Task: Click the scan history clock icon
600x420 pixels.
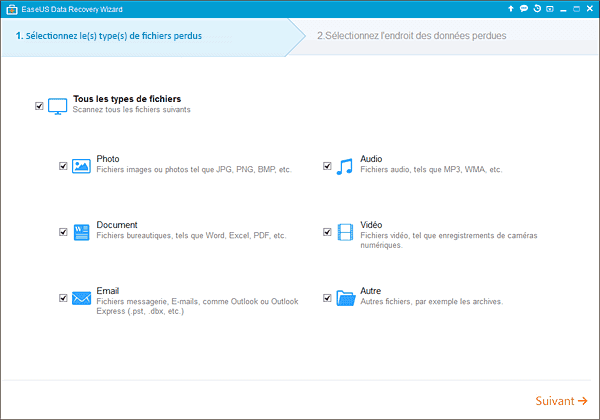Action: (x=537, y=9)
